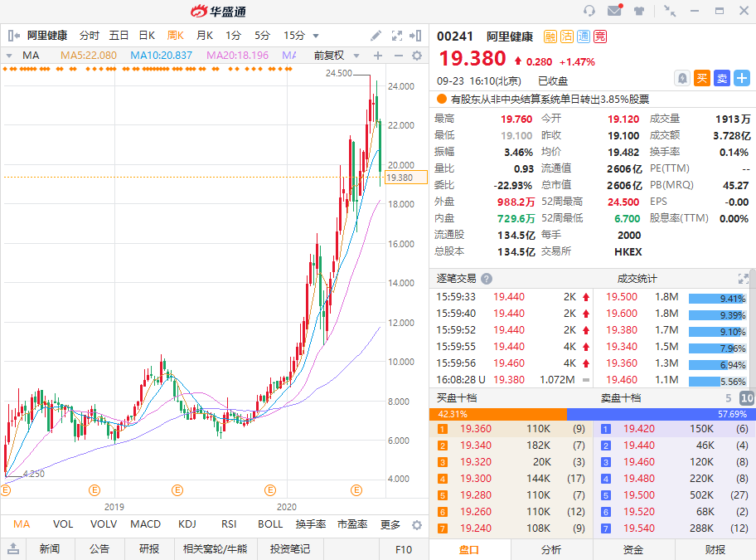Click ask level 1 price 19.420
756x560 pixels.
[x=639, y=429]
